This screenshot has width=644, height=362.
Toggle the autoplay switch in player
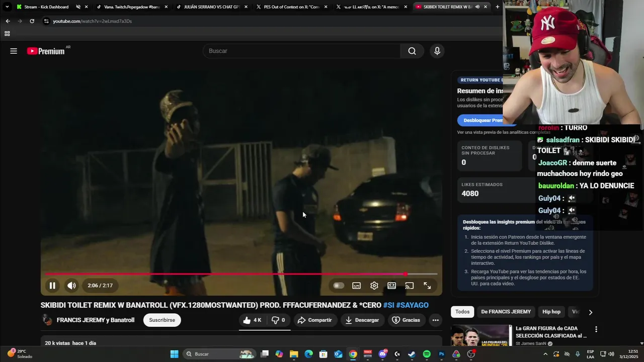(339, 286)
